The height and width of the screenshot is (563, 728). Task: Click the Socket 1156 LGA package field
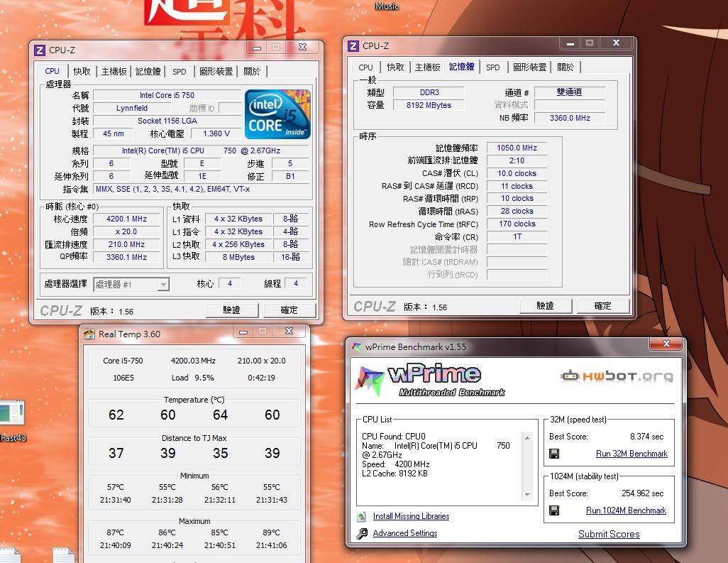point(167,121)
